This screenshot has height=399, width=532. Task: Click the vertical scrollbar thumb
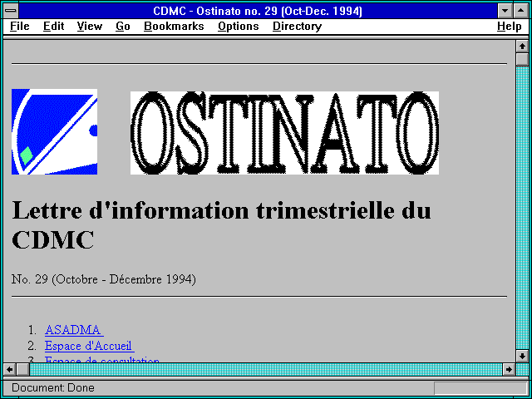(521, 59)
